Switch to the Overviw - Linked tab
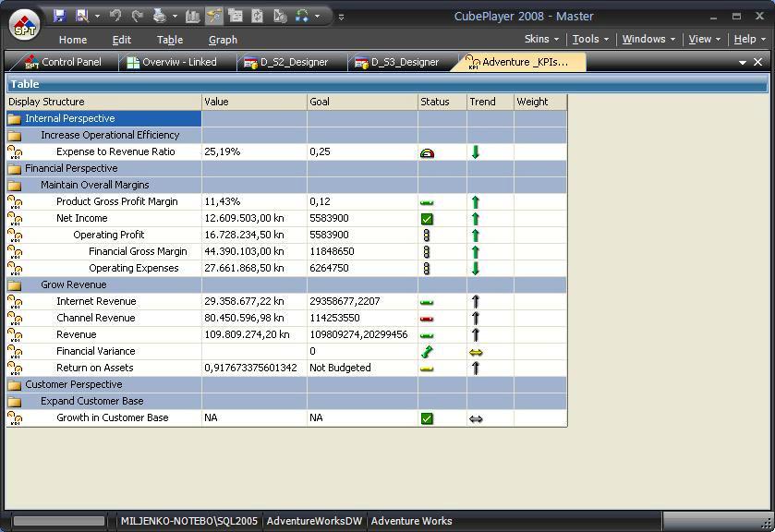The height and width of the screenshot is (532, 775). pyautogui.click(x=172, y=62)
